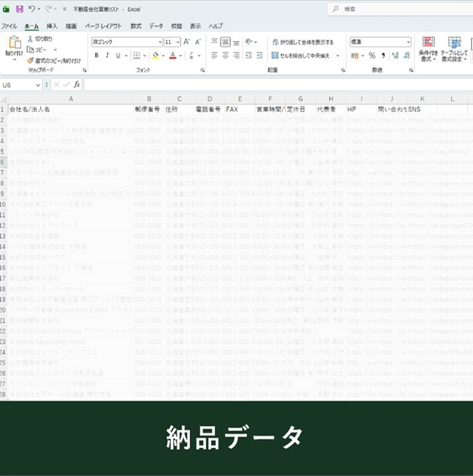
Task: Click the Cut (切り取り) scissors icon
Action: (30, 39)
